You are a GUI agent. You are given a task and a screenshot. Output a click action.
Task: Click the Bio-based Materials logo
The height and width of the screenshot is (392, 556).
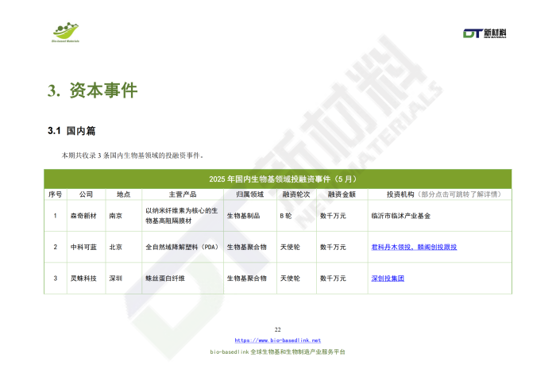[x=66, y=31]
